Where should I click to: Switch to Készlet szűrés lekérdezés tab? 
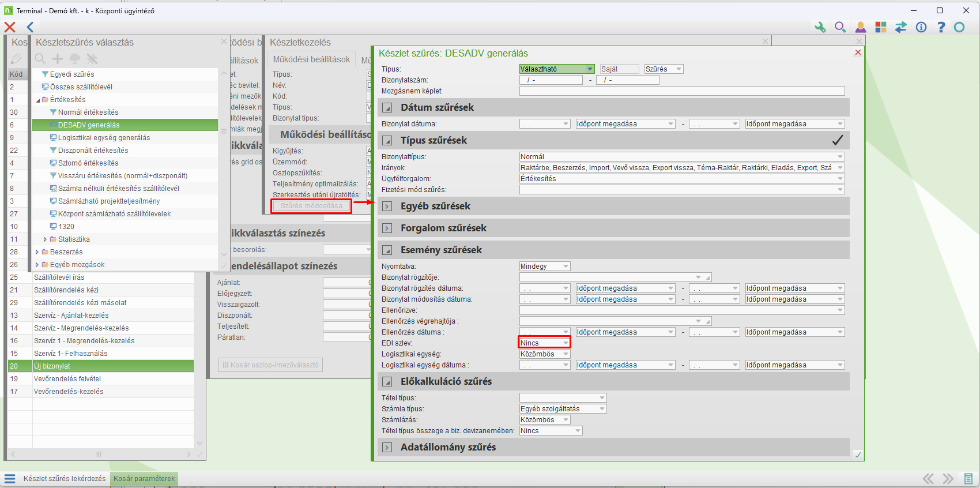pyautogui.click(x=65, y=479)
